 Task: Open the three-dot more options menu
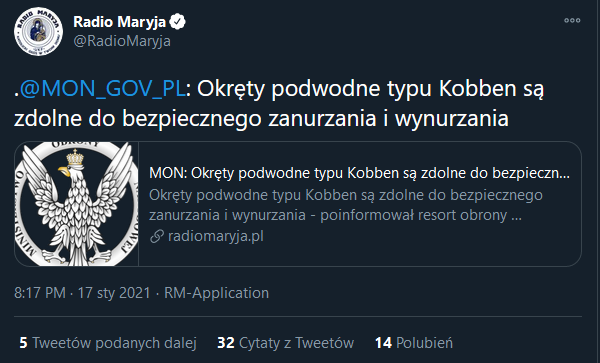(572, 20)
